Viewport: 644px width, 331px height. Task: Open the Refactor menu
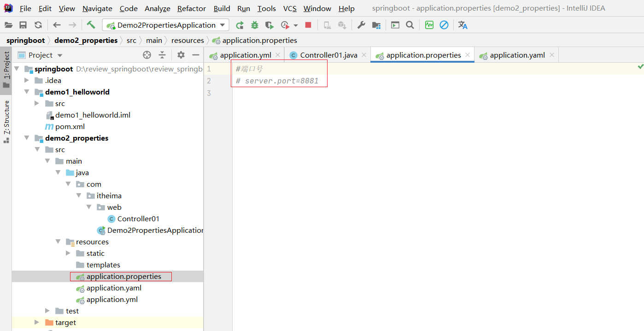click(x=191, y=8)
